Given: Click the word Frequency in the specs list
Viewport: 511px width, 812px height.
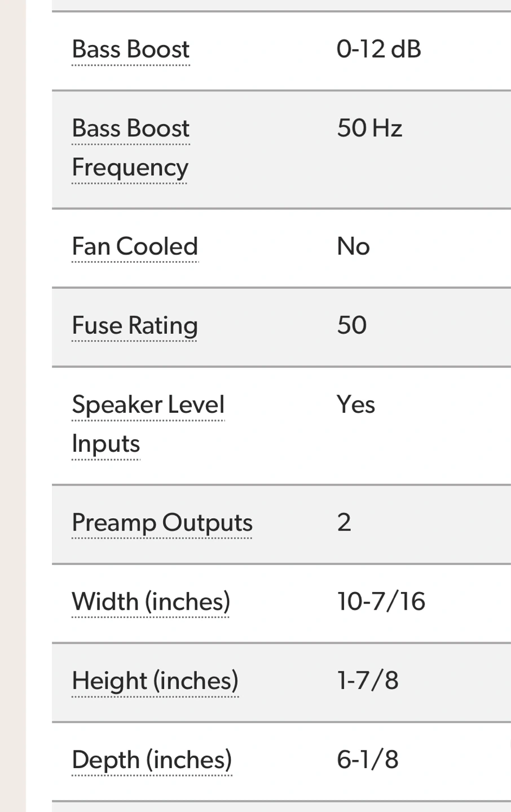Looking at the screenshot, I should [130, 167].
